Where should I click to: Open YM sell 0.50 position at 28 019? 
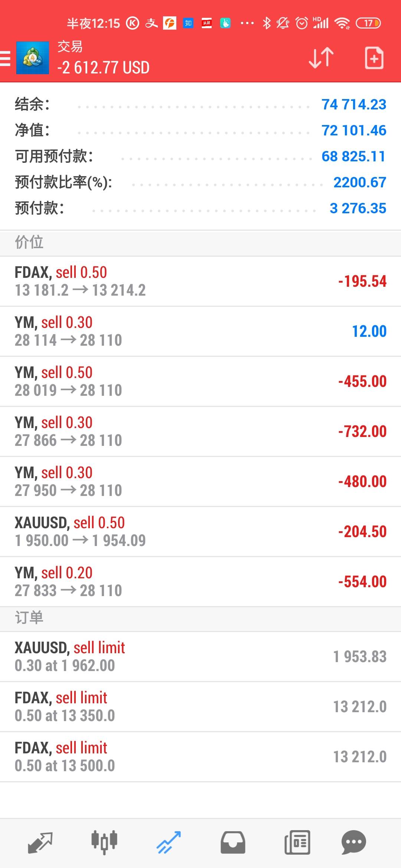[200, 381]
